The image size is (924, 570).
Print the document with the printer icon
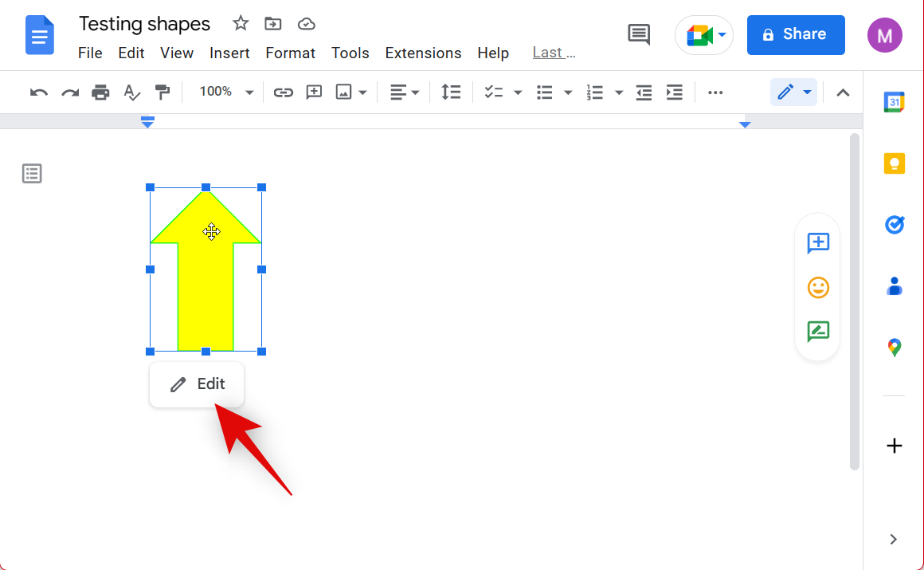click(101, 92)
